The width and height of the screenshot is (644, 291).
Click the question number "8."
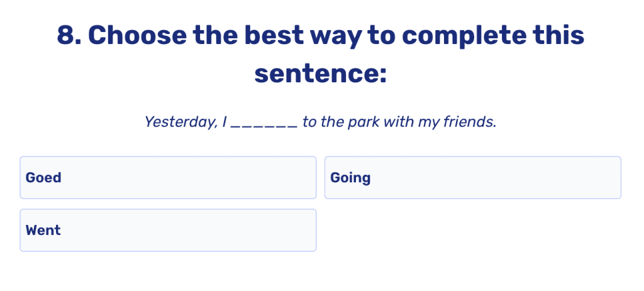[68, 36]
